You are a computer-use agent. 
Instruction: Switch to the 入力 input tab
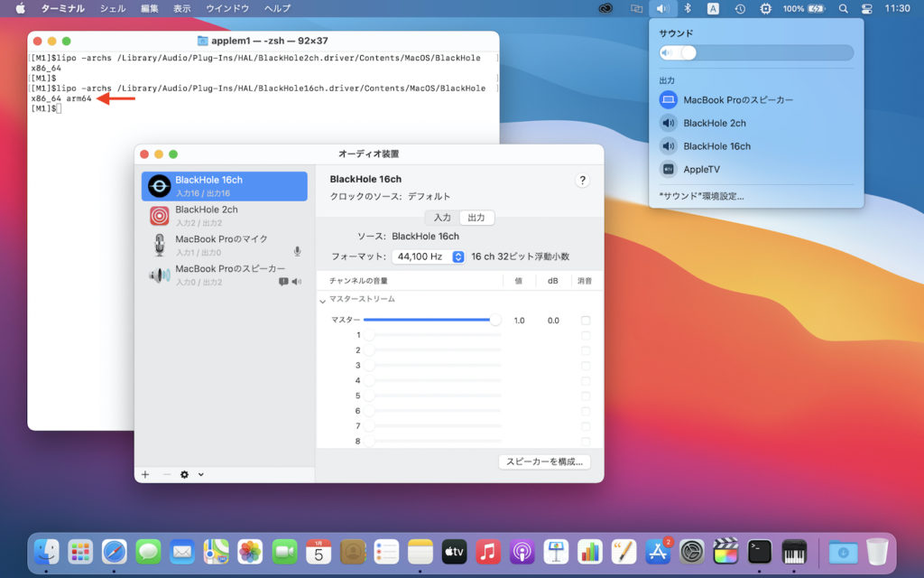click(442, 218)
